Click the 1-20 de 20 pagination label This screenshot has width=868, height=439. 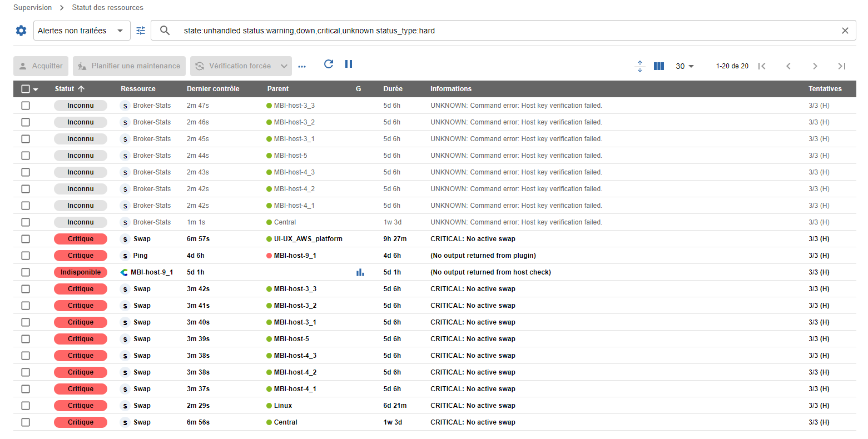pyautogui.click(x=732, y=66)
